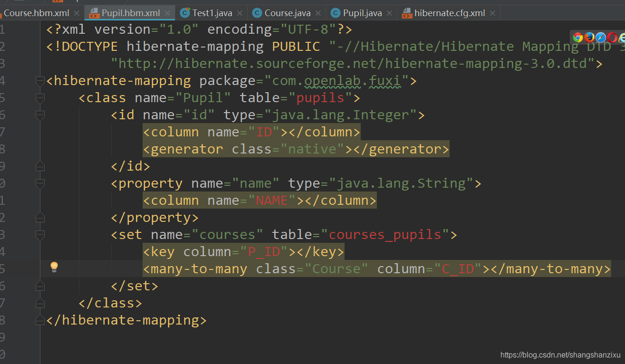Collapse the class name="Pupil" block
This screenshot has width=625, height=364.
[x=40, y=98]
